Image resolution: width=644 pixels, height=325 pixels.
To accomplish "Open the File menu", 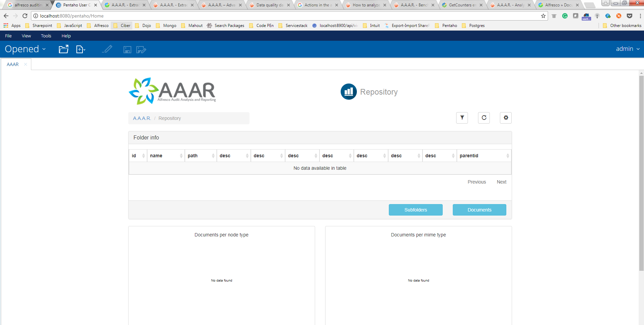I will [x=8, y=36].
